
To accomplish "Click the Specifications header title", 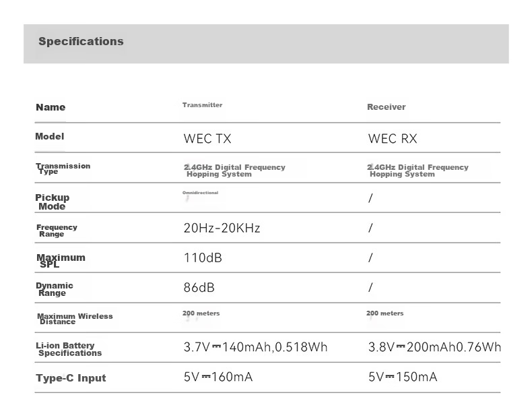I will point(81,41).
